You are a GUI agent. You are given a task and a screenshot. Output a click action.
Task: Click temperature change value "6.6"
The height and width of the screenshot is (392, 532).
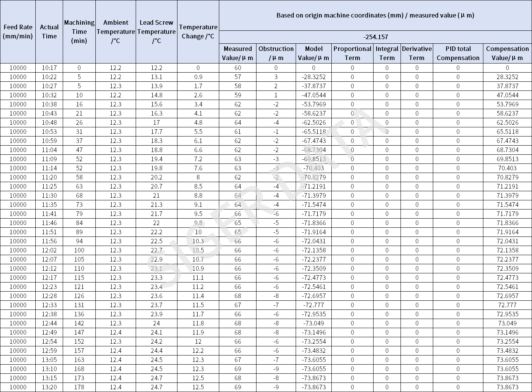click(x=198, y=150)
